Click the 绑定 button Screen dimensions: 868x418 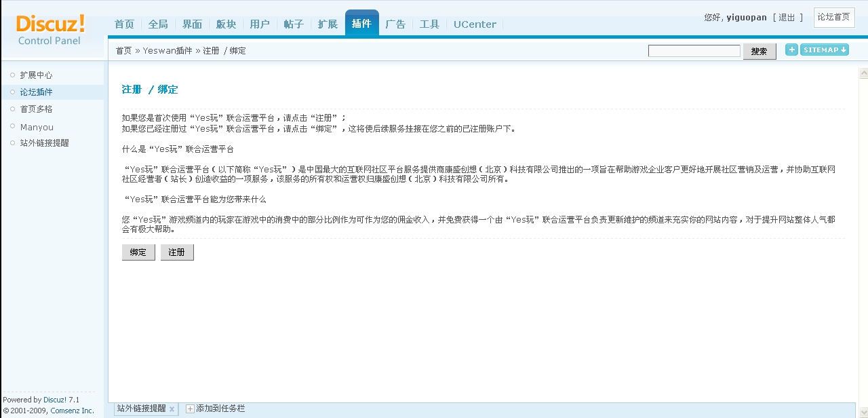click(138, 252)
